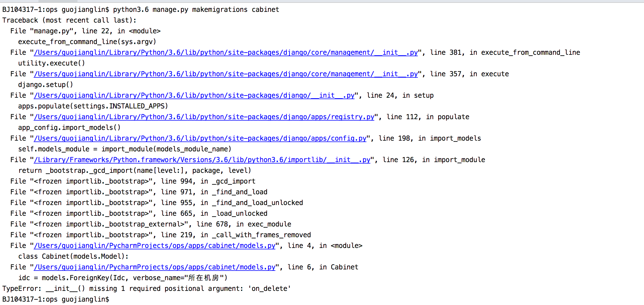
Task: Open the django __init__.py link referencing line 24
Action: point(193,95)
